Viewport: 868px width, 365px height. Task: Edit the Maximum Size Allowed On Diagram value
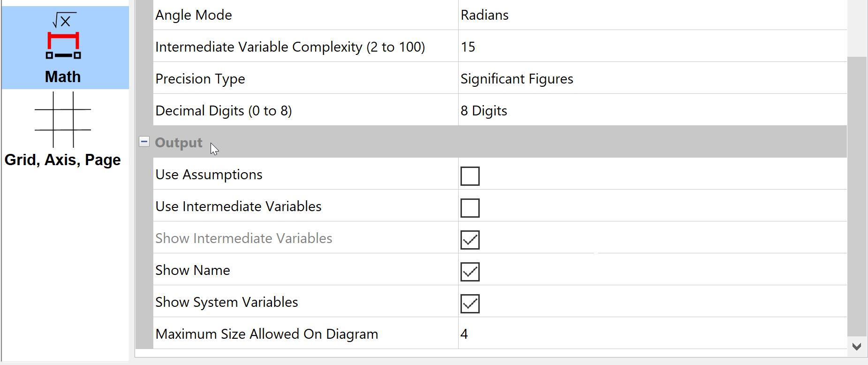coord(652,334)
